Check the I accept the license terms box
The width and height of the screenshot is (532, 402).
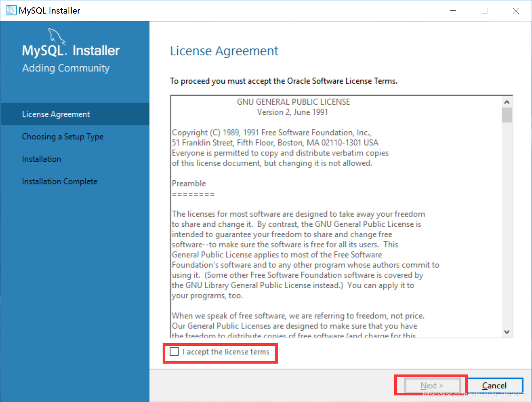[174, 352]
